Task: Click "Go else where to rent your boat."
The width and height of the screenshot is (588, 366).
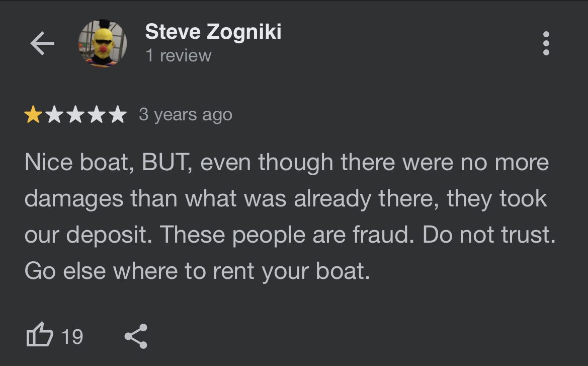Action: (x=197, y=271)
